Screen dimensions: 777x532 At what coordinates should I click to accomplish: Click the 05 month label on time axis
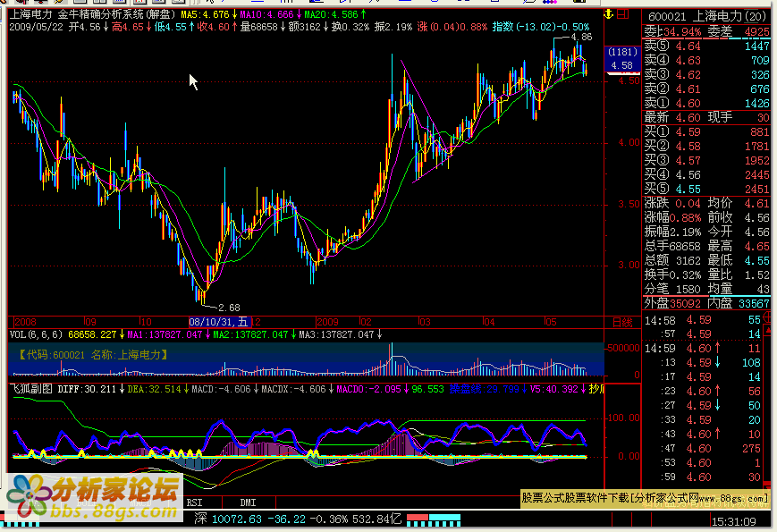tap(551, 322)
